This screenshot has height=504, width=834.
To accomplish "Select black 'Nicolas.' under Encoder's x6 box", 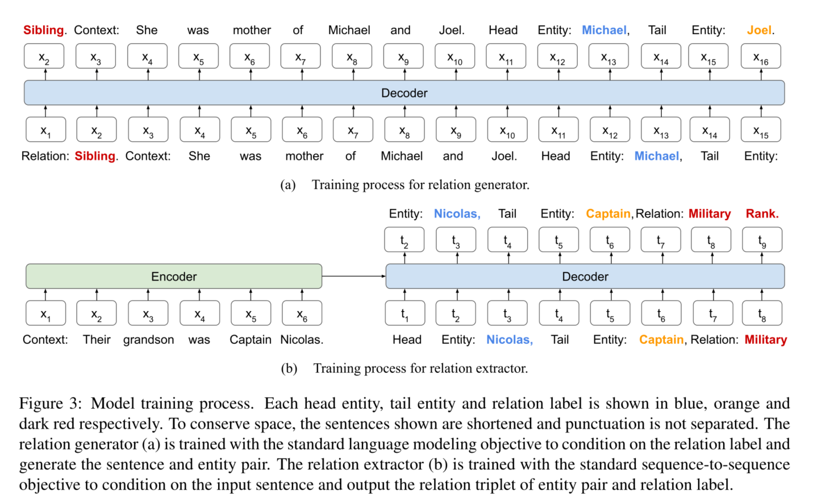I will tap(302, 340).
